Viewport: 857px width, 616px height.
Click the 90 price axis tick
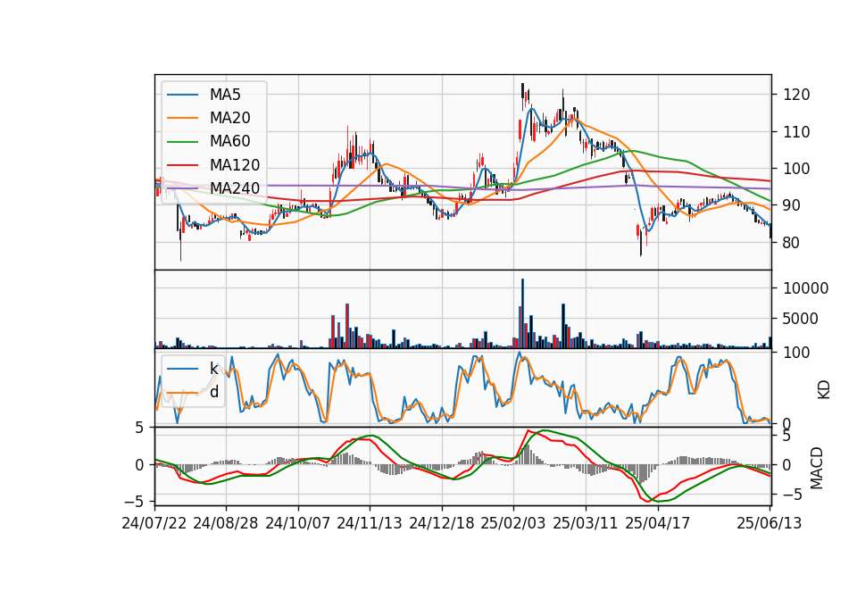tap(792, 206)
